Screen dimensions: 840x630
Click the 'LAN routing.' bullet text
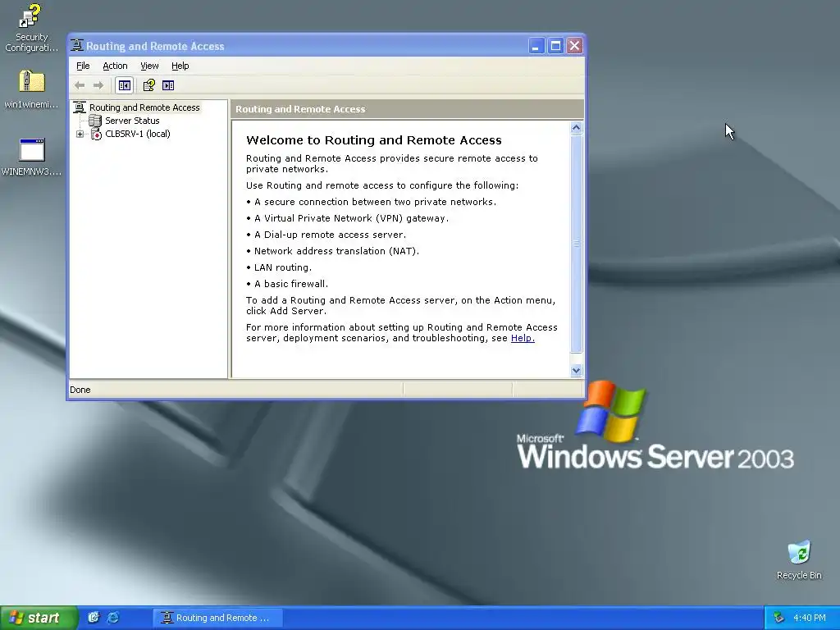[283, 267]
